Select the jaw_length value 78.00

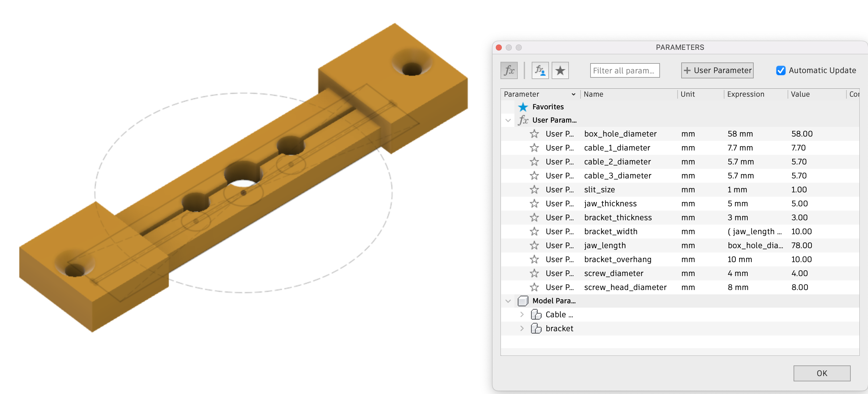801,246
